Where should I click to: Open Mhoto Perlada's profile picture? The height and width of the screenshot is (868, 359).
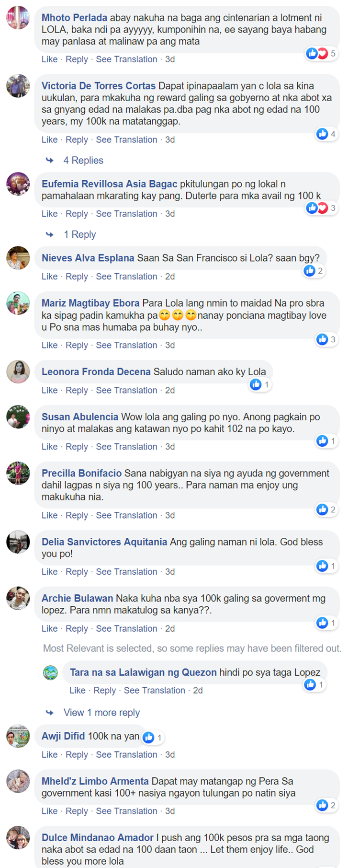(18, 18)
